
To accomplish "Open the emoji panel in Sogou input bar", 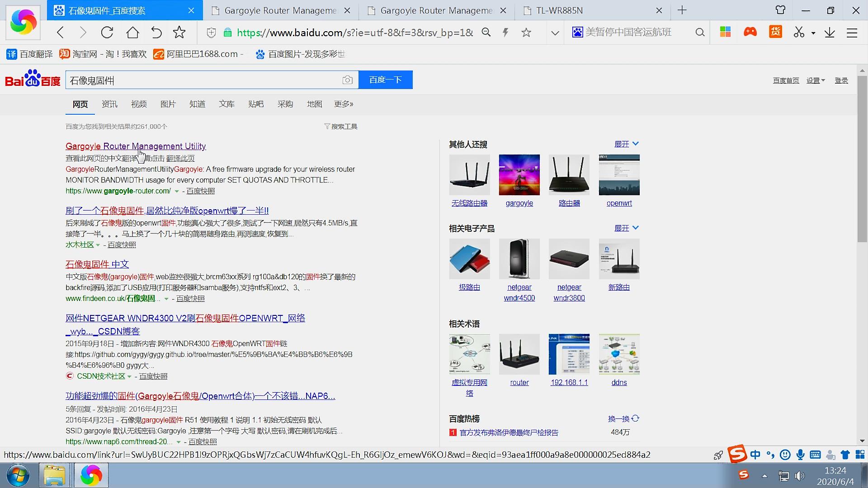I will 785,455.
